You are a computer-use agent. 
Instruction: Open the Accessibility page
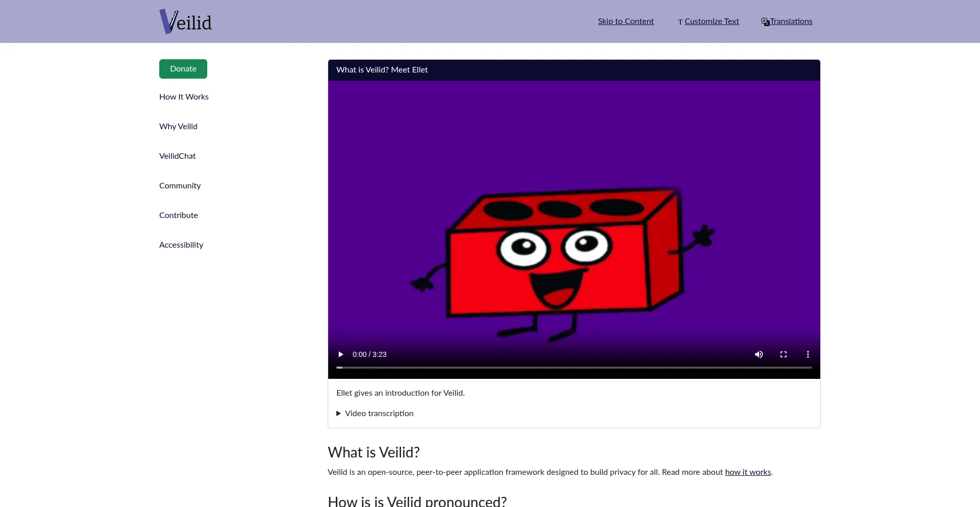(x=181, y=245)
